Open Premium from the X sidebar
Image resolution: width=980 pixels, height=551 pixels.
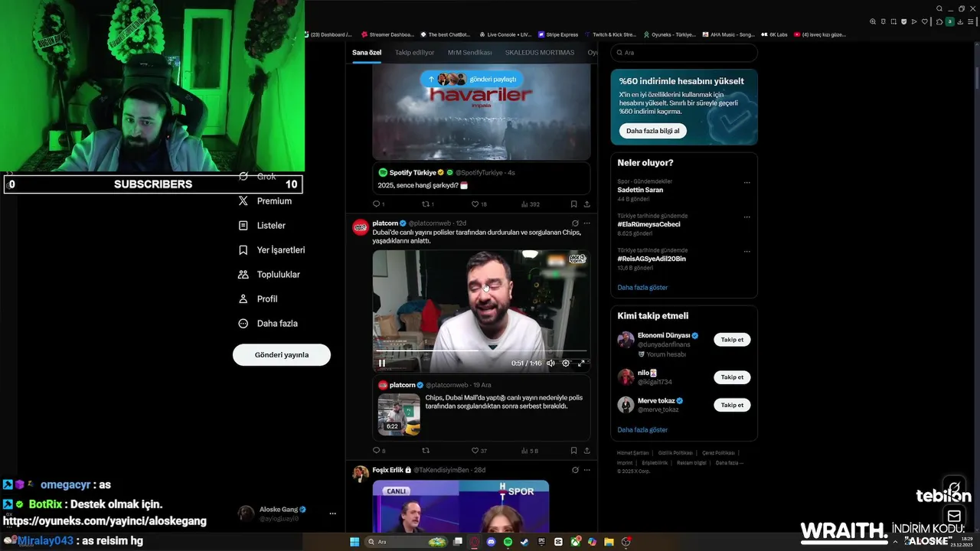[x=266, y=201]
